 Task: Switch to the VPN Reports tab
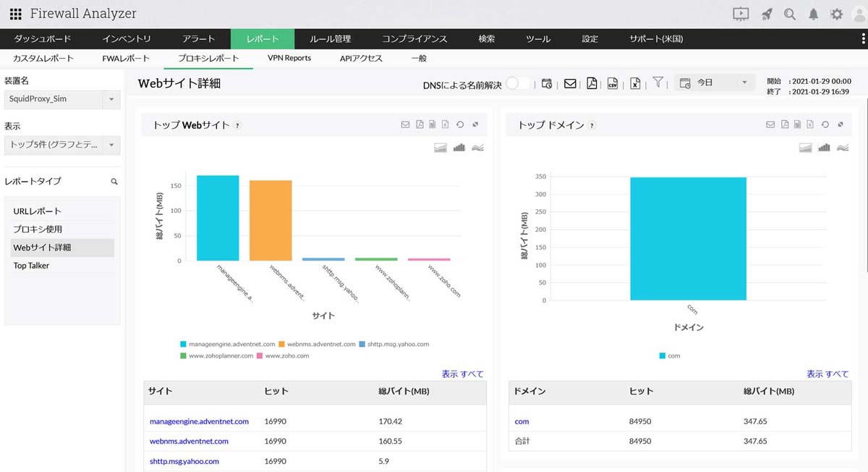(x=289, y=58)
